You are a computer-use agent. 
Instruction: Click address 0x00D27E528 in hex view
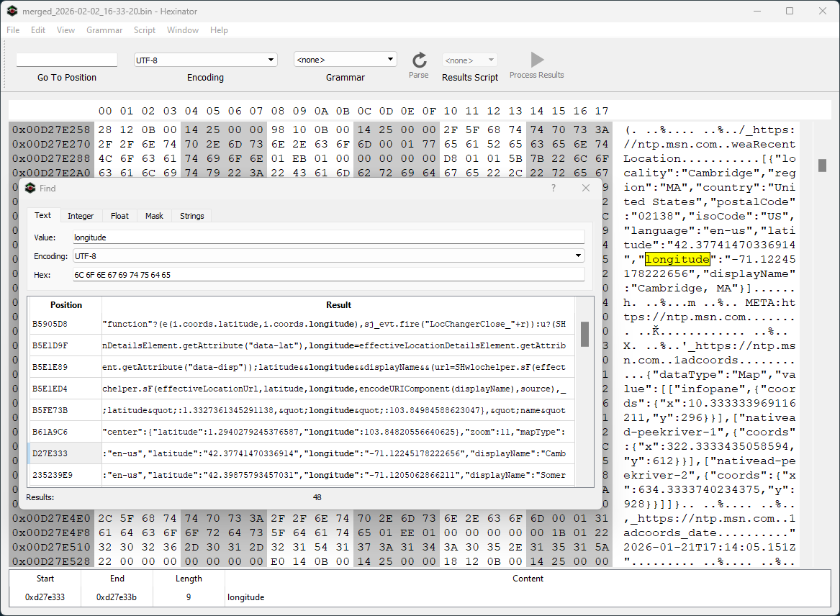point(51,561)
